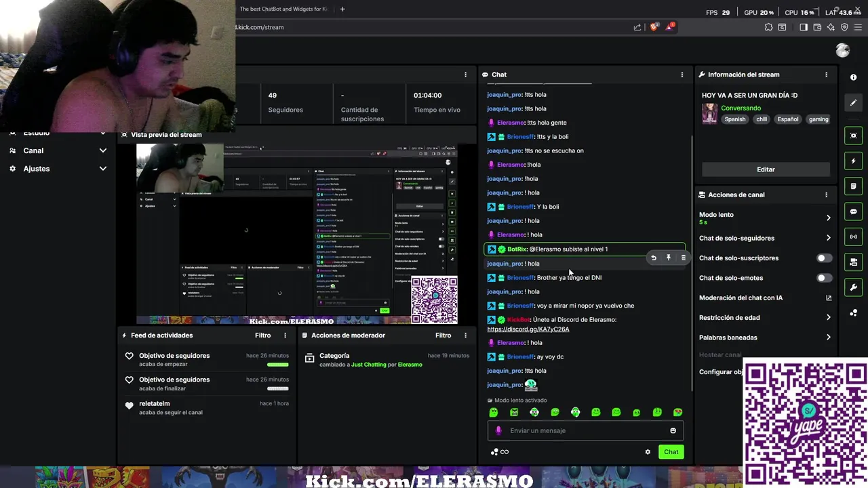868x488 pixels.
Task: Open Acciones de moderador three-dot menu
Action: point(465,335)
